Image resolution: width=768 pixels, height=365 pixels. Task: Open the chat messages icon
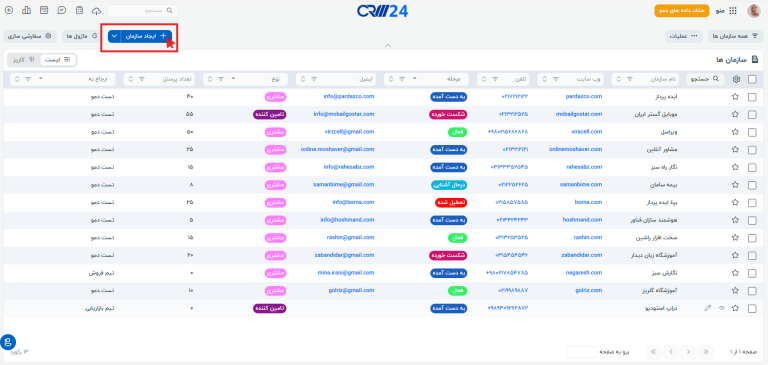pos(62,10)
